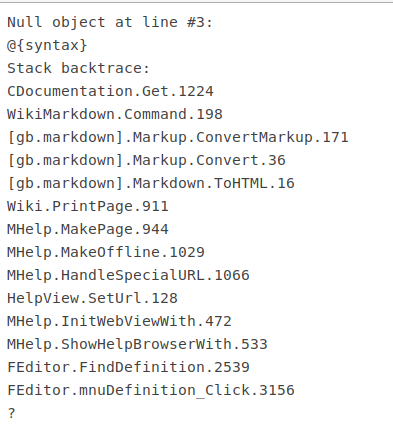Click the MHelp.InitWebViewWith.472 entry
Screen dimensions: 393x430
click(x=119, y=321)
